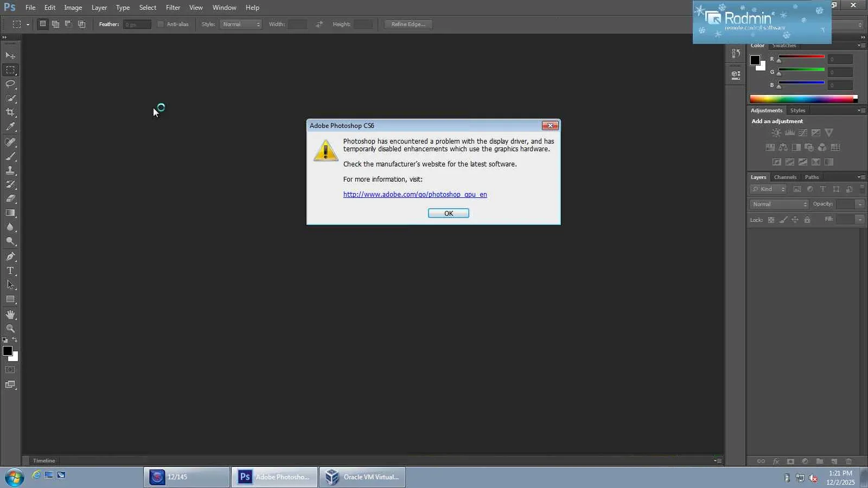Select the Path Selection tool

pos(10,285)
